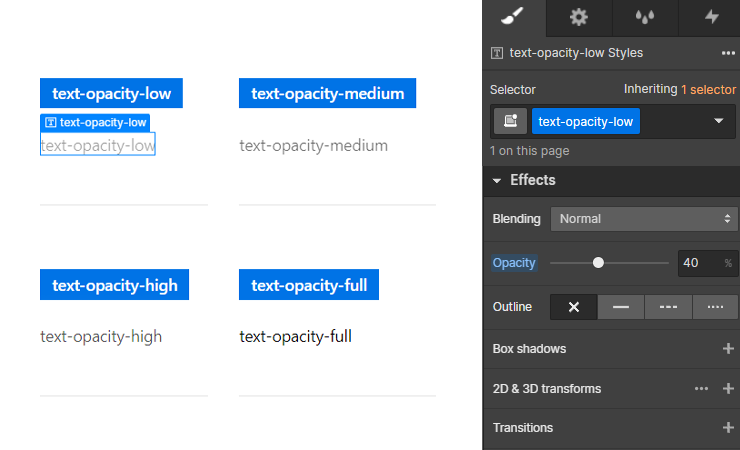Click the opacity slider handle
This screenshot has height=450, width=740.
[598, 263]
